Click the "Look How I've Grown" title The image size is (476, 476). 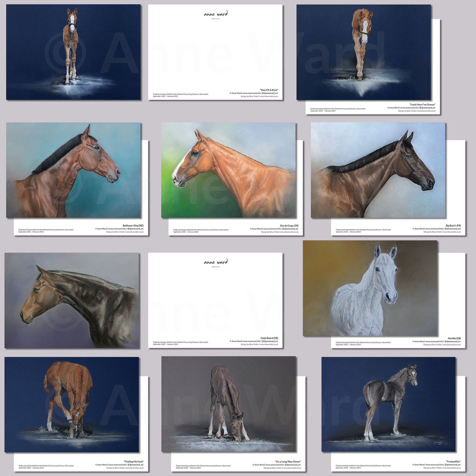click(422, 104)
